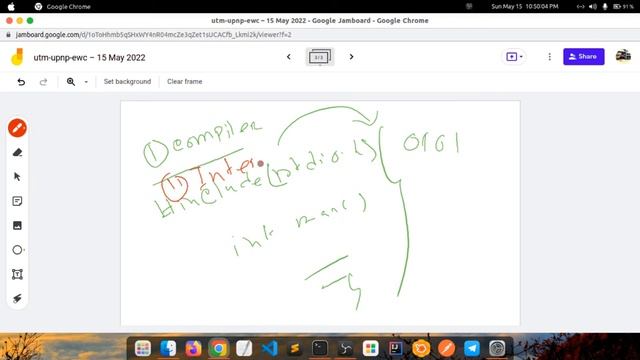The image size is (640, 360).
Task: Choose the Select arrow tool
Action: point(17,177)
